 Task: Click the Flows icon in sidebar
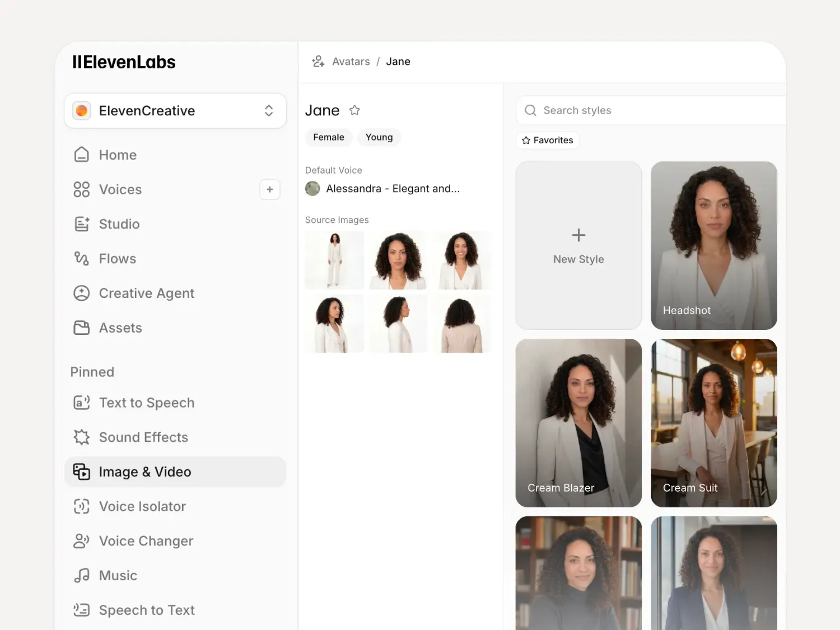(82, 259)
